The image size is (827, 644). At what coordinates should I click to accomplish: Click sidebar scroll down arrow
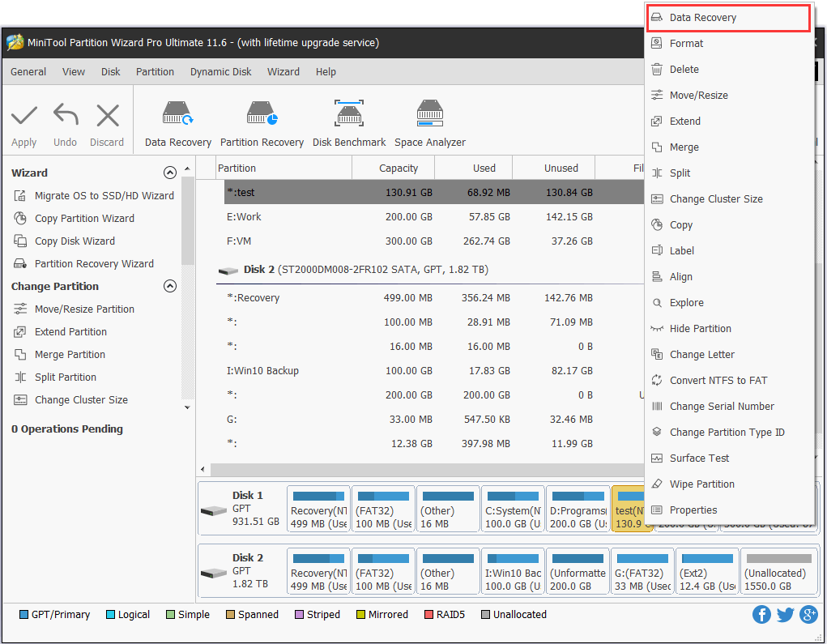[187, 407]
